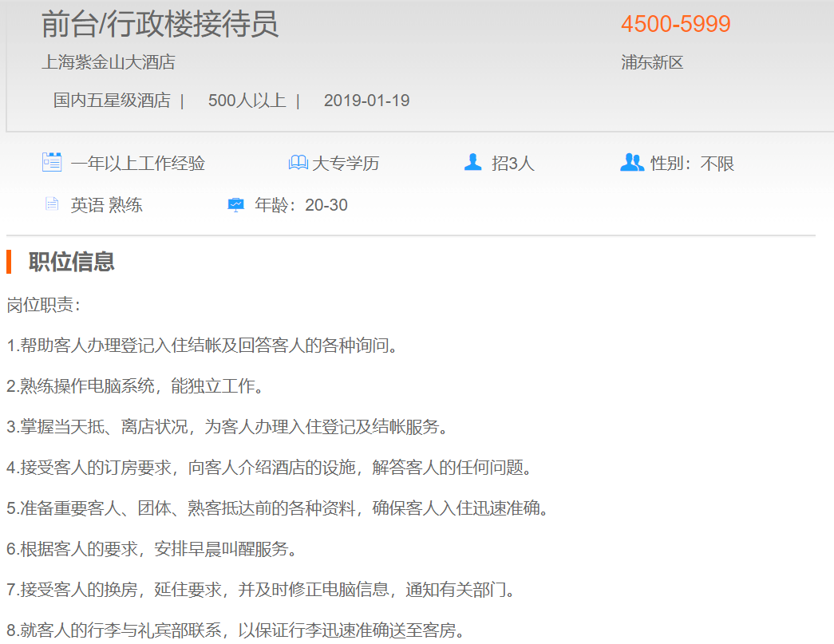This screenshot has height=644, width=834.
Task: Click the 岗位职责 label
Action: coord(44,305)
